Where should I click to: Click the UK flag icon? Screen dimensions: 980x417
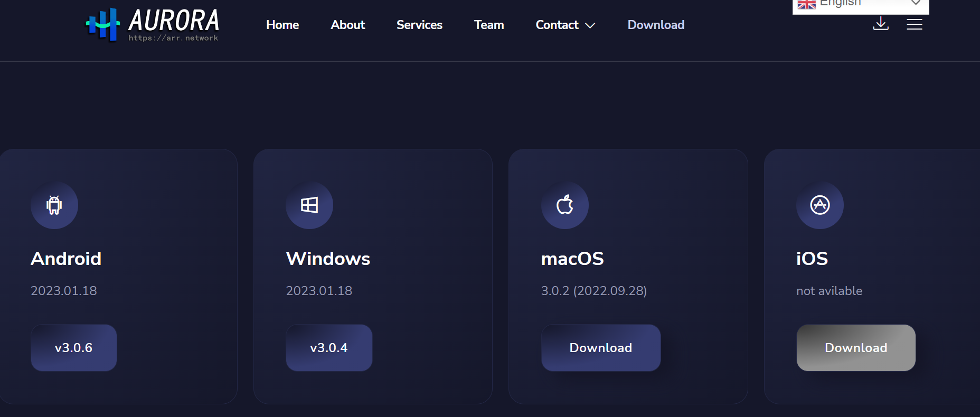(x=806, y=4)
